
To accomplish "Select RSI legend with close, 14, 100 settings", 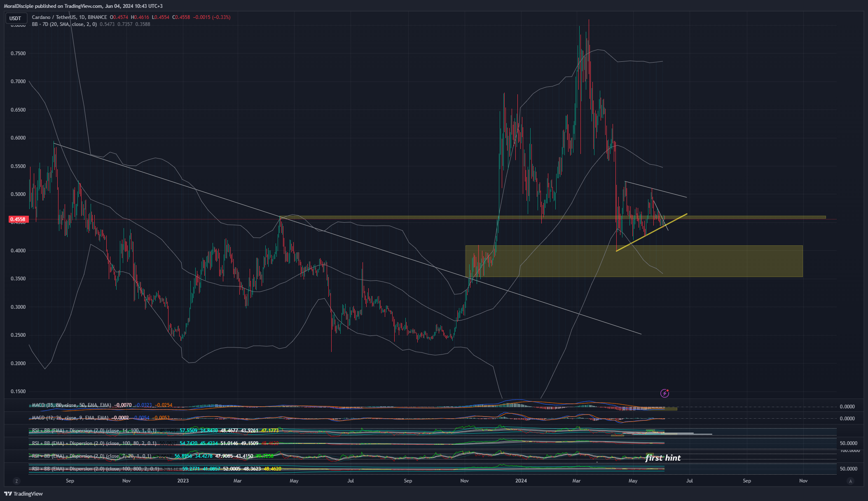I will pyautogui.click(x=94, y=431).
